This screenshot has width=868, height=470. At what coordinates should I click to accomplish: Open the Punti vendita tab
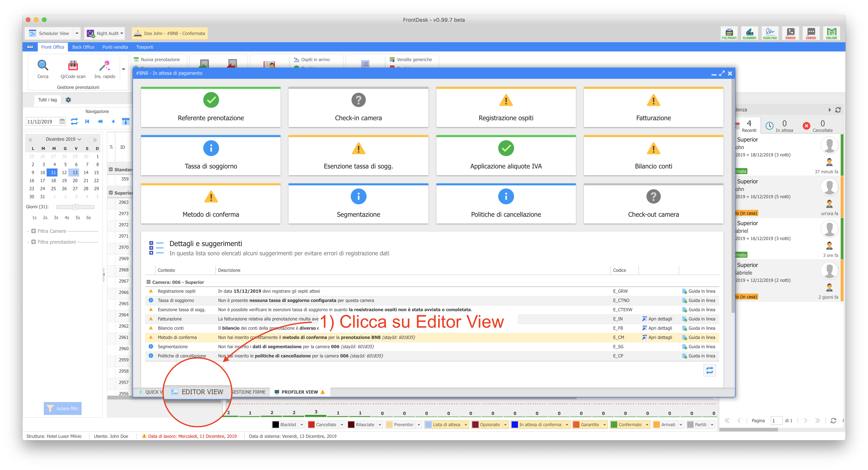coord(115,47)
